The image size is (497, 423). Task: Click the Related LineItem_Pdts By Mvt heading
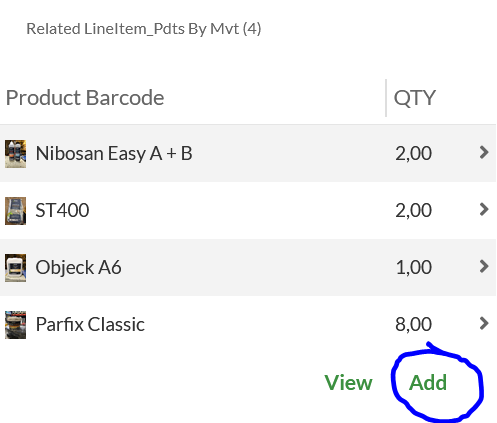coord(144,29)
